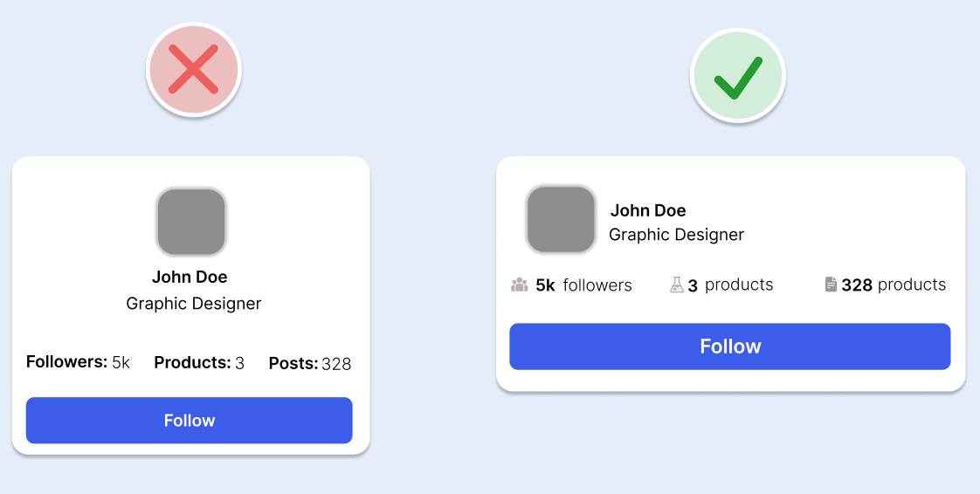Image resolution: width=980 pixels, height=494 pixels.
Task: Click the Posts: 328 stat
Action: [x=309, y=363]
